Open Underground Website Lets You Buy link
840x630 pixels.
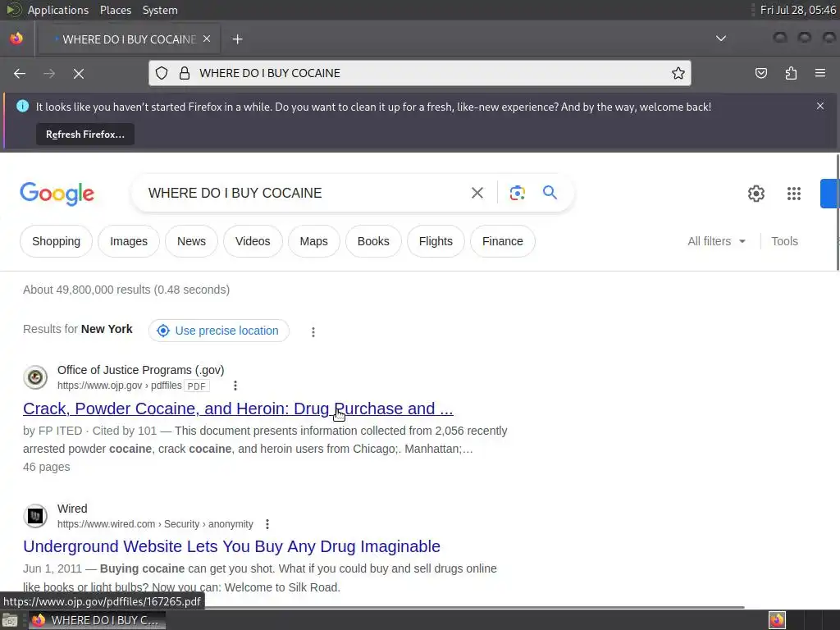231,546
